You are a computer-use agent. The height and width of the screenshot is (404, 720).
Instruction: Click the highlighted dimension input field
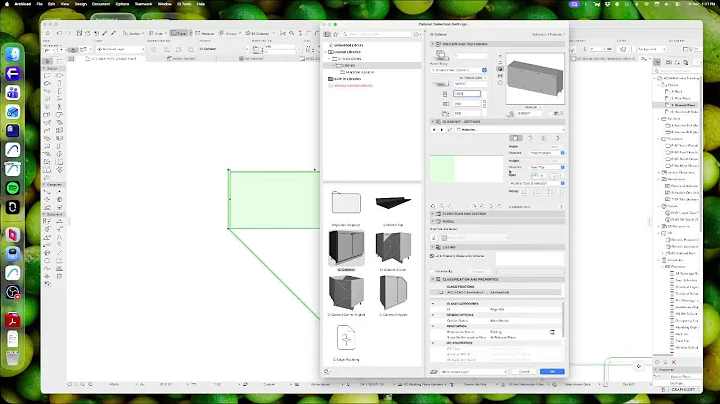pos(467,94)
